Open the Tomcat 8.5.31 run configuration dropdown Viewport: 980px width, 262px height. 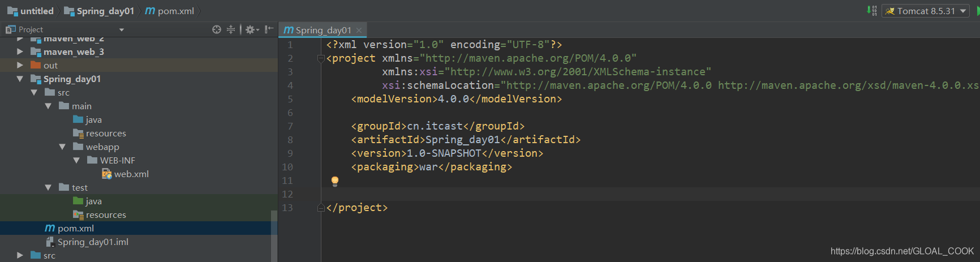click(926, 11)
